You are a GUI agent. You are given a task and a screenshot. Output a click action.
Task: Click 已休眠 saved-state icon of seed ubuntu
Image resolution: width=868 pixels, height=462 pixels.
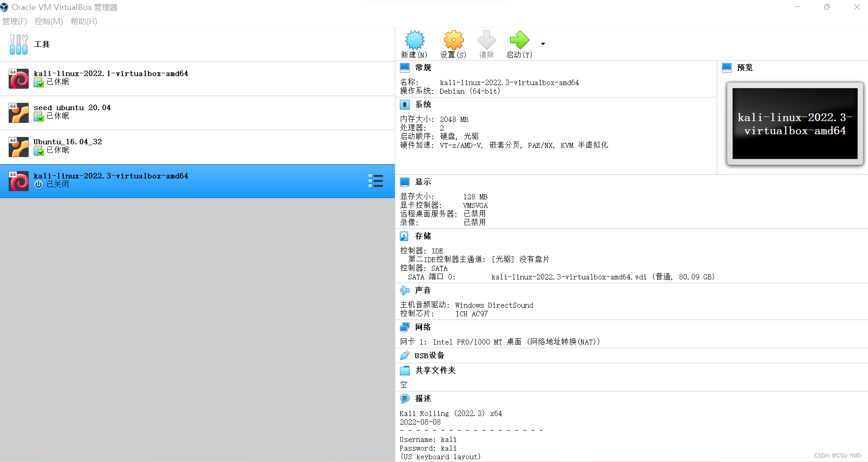pos(39,117)
